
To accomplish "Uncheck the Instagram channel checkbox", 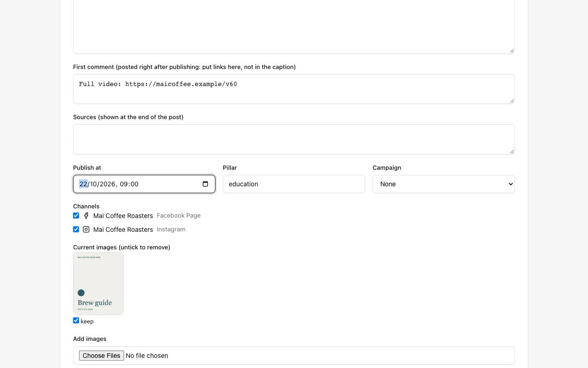I will (76, 230).
